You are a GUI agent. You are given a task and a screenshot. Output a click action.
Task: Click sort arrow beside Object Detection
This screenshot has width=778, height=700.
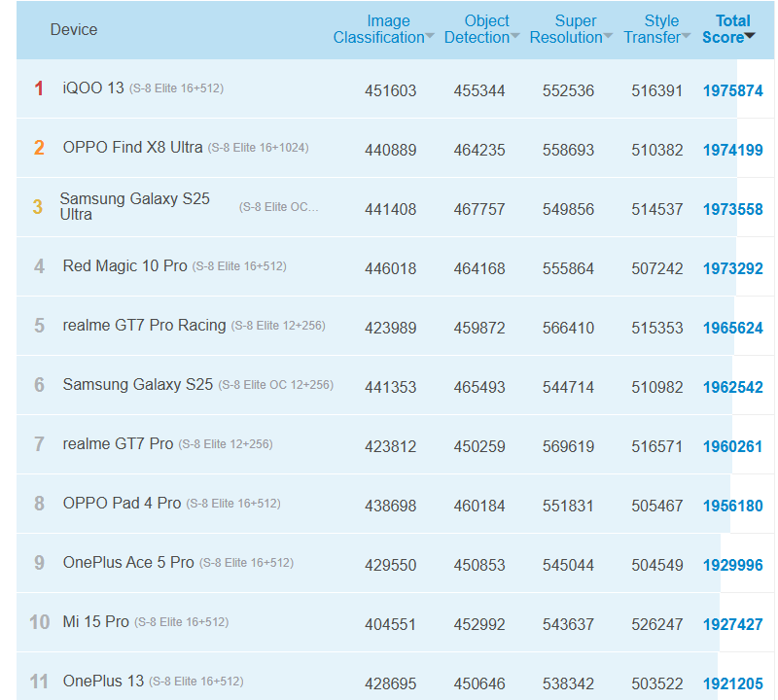[x=515, y=36]
